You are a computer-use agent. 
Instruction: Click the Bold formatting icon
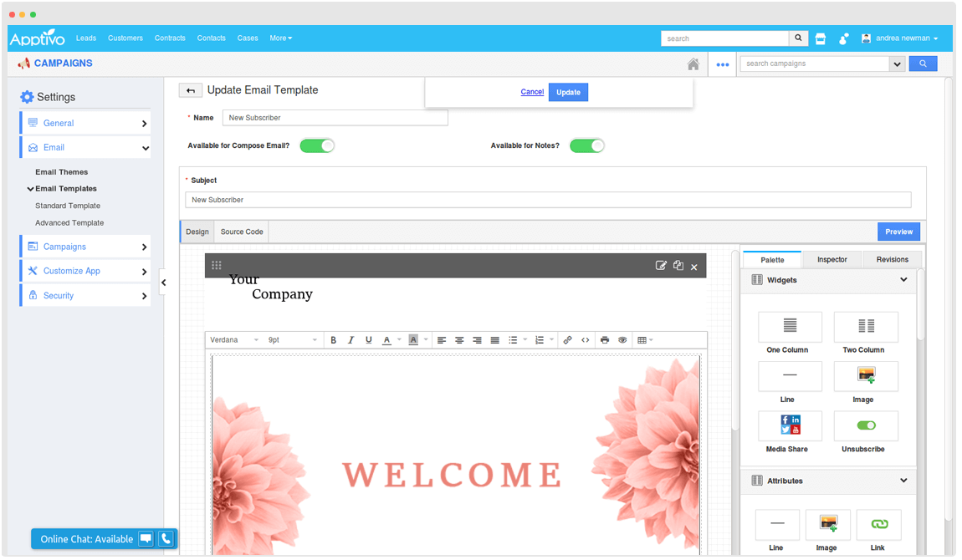point(333,340)
